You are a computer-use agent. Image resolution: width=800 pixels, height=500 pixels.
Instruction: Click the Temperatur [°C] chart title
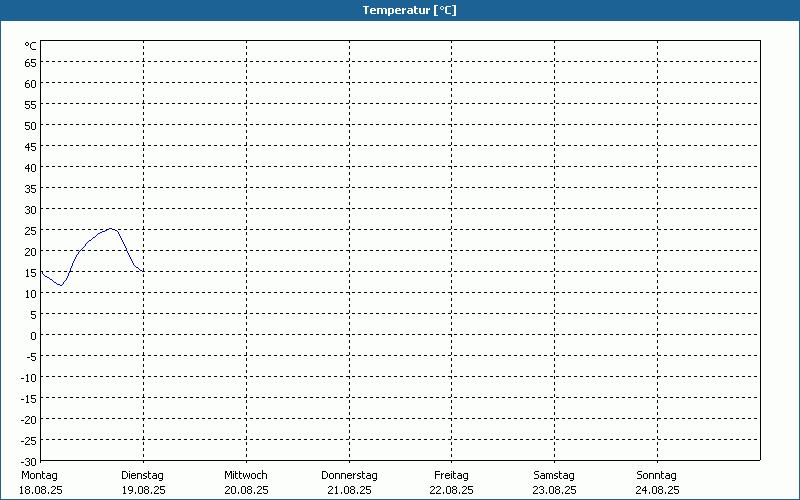click(x=409, y=10)
